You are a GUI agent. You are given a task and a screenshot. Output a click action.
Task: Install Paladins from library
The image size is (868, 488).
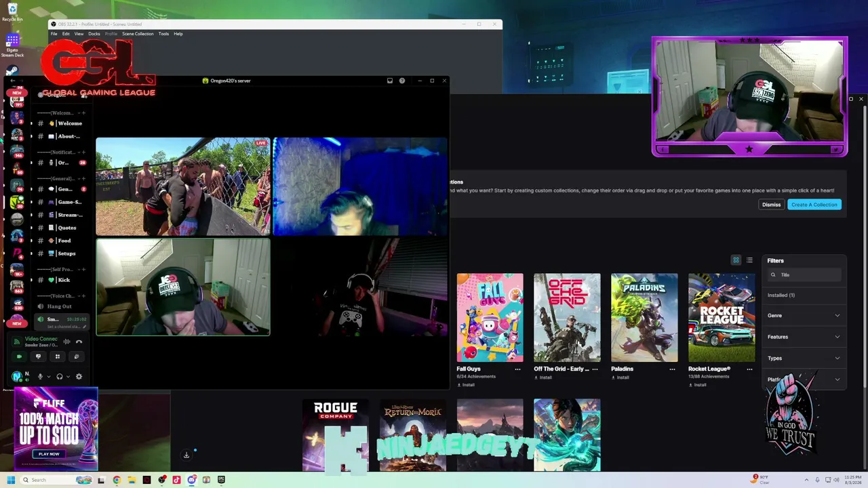click(620, 378)
